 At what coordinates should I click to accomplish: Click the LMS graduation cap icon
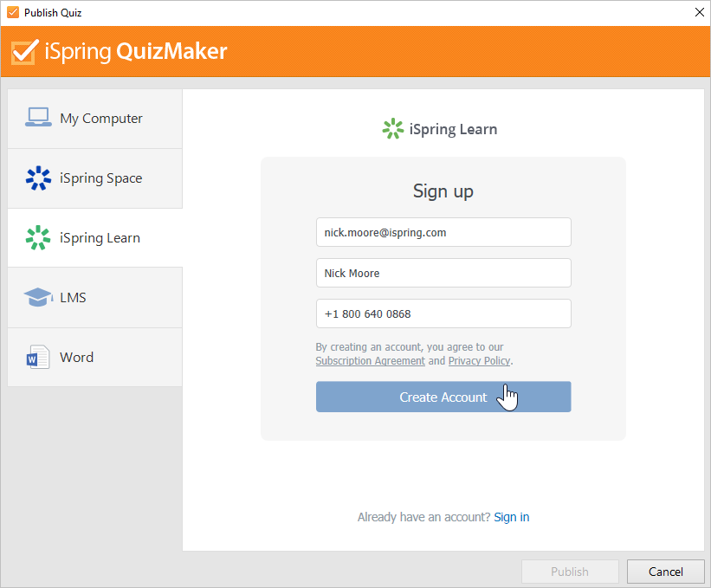click(x=38, y=298)
